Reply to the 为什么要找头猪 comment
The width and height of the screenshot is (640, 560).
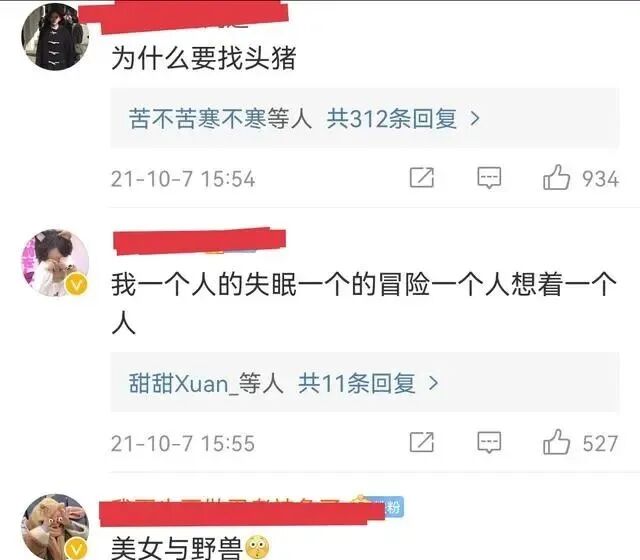click(489, 178)
